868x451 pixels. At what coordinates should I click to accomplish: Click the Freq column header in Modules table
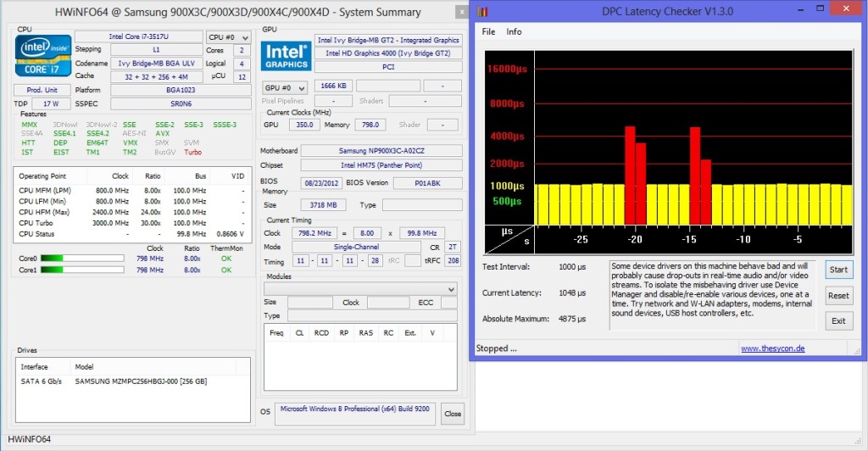pos(276,333)
